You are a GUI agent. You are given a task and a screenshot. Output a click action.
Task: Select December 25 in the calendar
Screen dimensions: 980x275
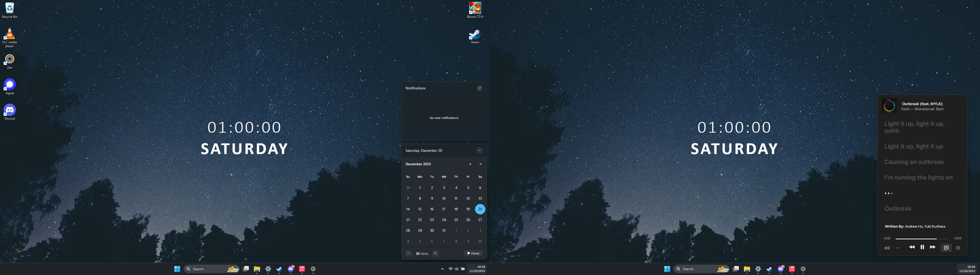456,220
